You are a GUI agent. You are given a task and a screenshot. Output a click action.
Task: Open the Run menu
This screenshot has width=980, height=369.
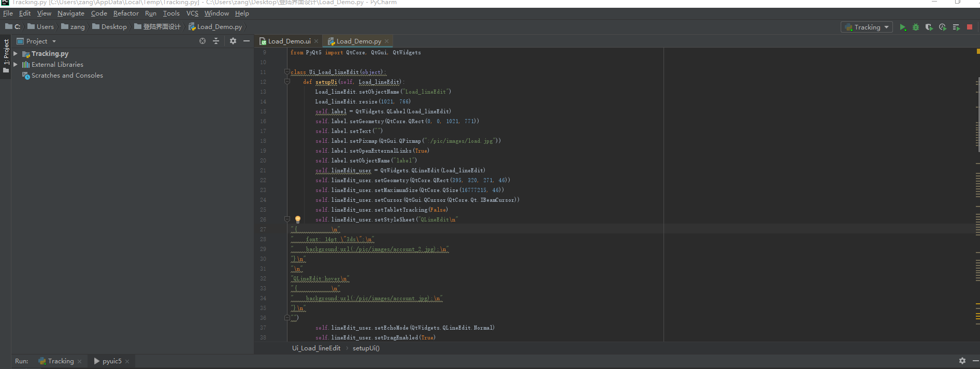(x=151, y=13)
